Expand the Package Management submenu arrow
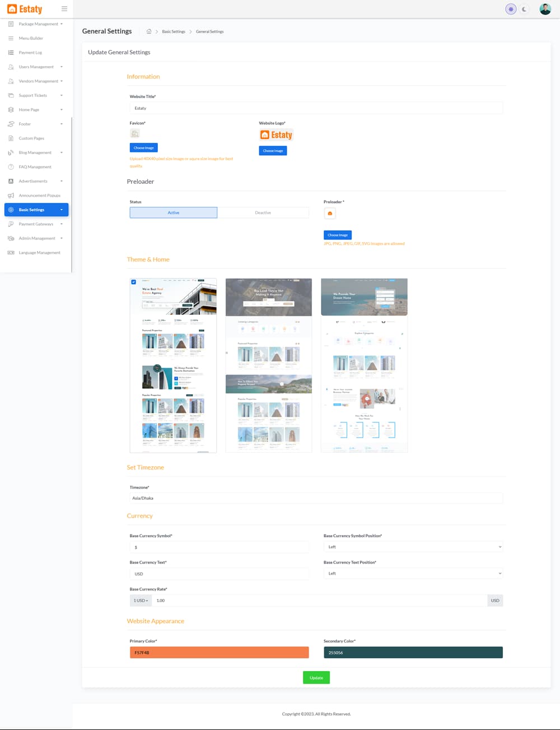Viewport: 560px width, 730px height. pyautogui.click(x=62, y=24)
